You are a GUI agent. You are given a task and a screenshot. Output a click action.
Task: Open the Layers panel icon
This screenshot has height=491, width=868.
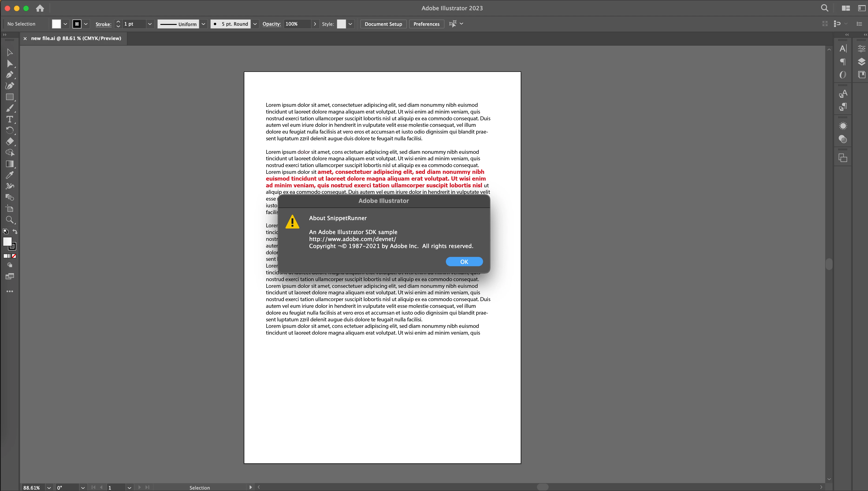point(861,62)
